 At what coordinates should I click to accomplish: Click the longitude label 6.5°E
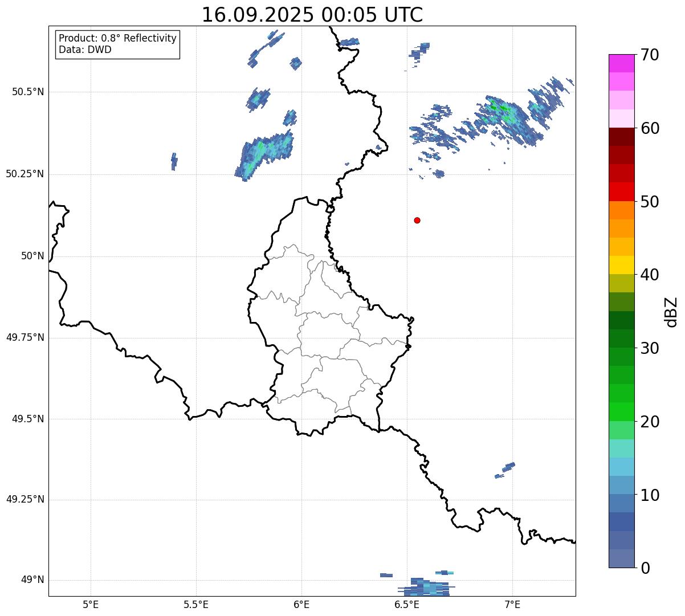(x=407, y=604)
